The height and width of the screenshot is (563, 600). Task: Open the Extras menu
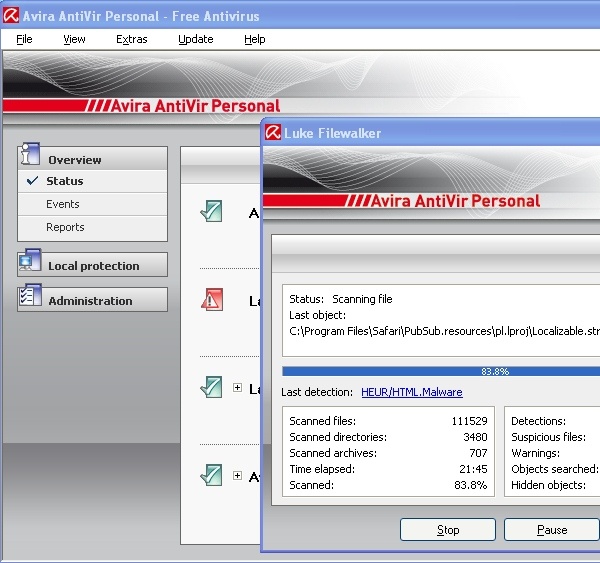click(x=132, y=39)
